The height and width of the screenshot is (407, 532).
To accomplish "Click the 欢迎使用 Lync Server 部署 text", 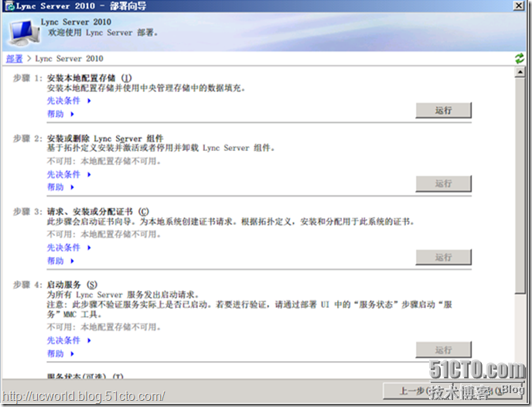I will [x=103, y=32].
